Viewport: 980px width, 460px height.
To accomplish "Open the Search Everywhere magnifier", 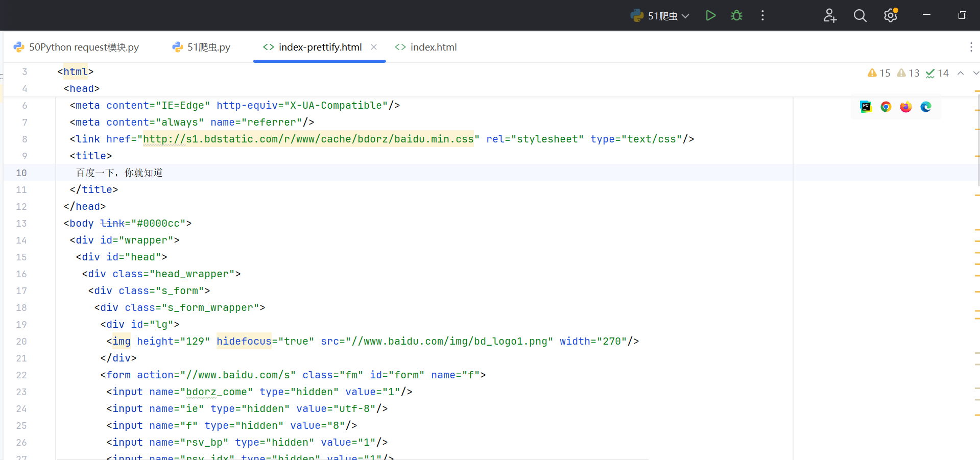I will (860, 16).
